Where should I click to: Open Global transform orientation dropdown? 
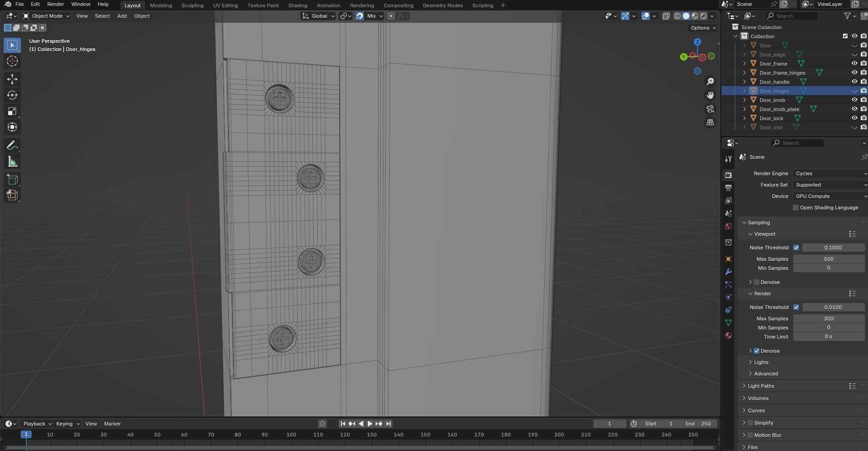click(318, 16)
